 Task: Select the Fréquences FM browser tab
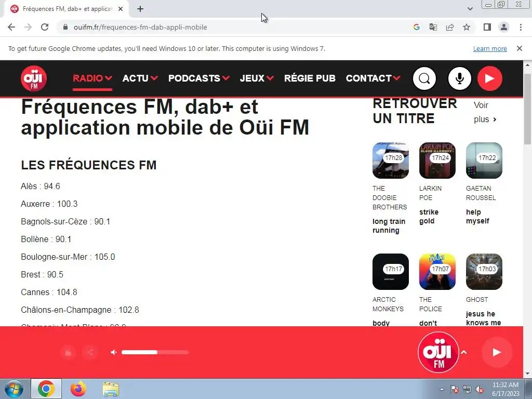[67, 9]
